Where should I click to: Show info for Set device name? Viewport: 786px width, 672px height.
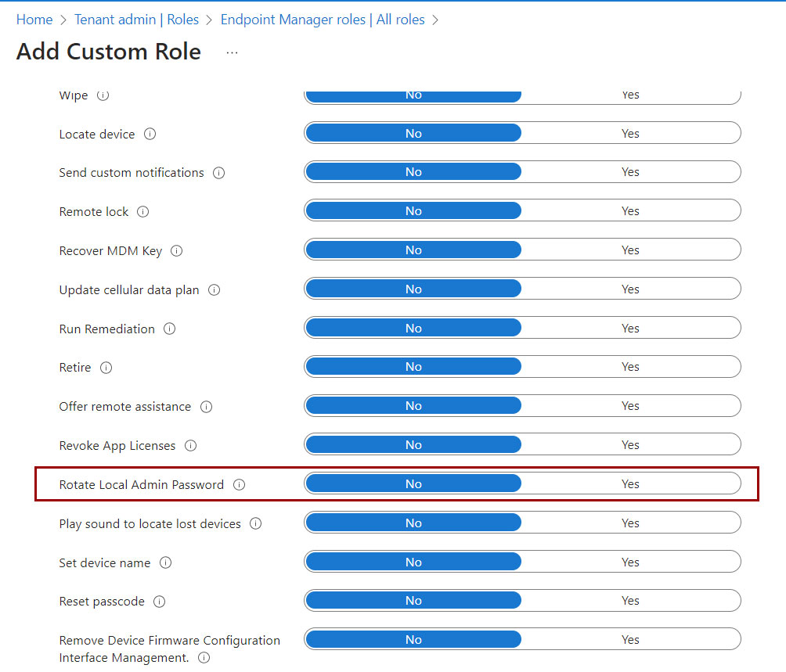point(165,562)
